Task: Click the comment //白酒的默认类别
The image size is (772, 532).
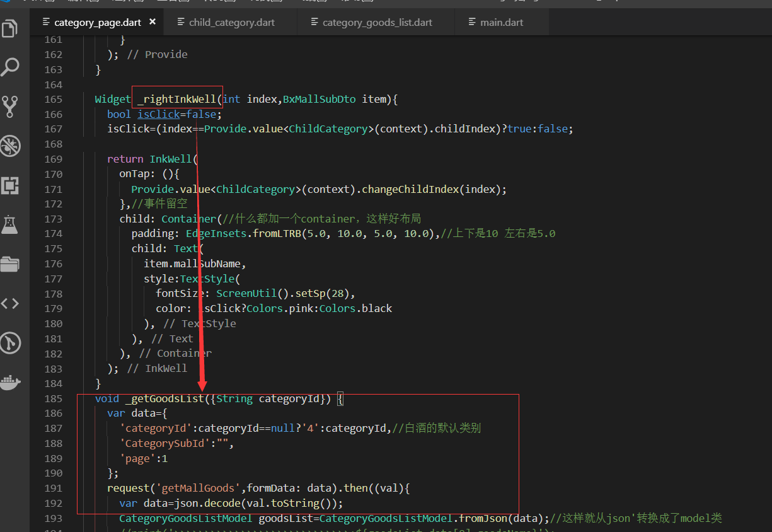Action: (436, 429)
